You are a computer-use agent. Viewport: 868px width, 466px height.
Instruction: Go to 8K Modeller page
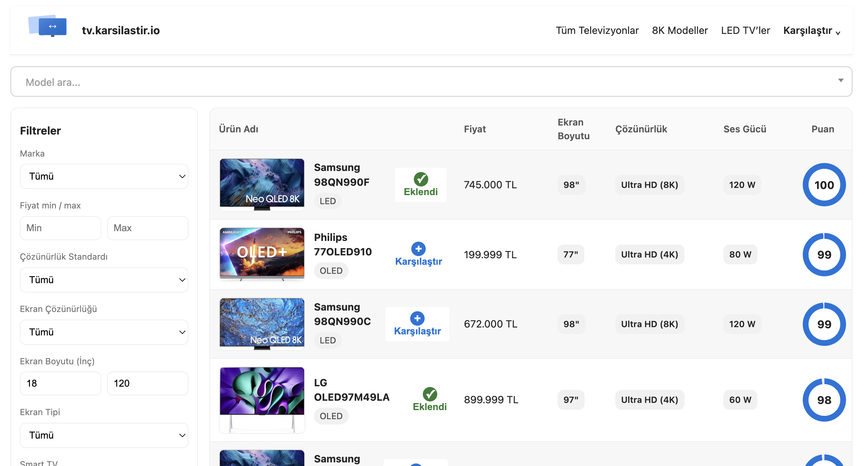679,31
